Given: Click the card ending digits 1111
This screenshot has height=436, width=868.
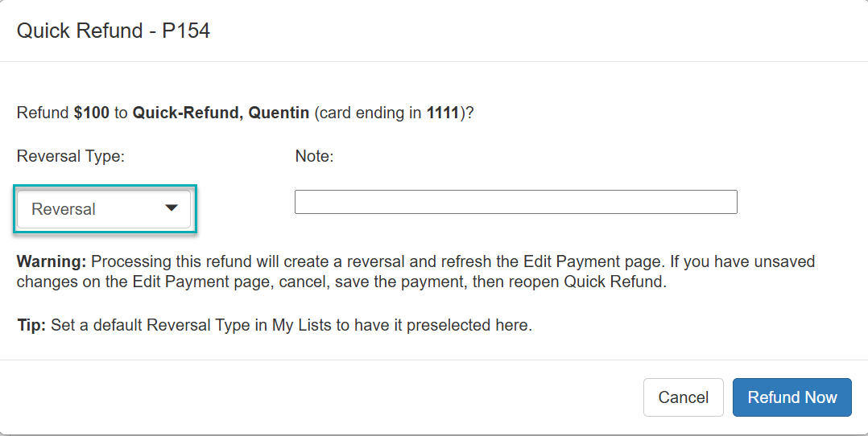Looking at the screenshot, I should pos(443,113).
